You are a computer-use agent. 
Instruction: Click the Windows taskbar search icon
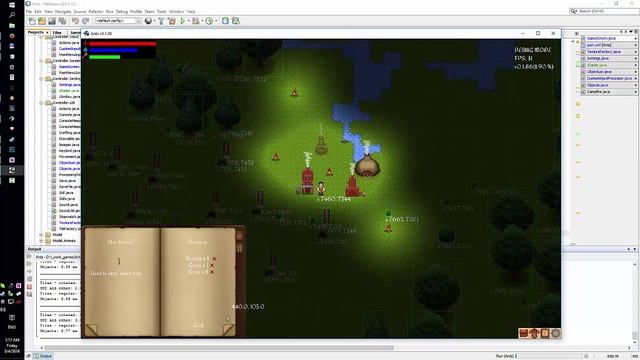tap(12, 15)
